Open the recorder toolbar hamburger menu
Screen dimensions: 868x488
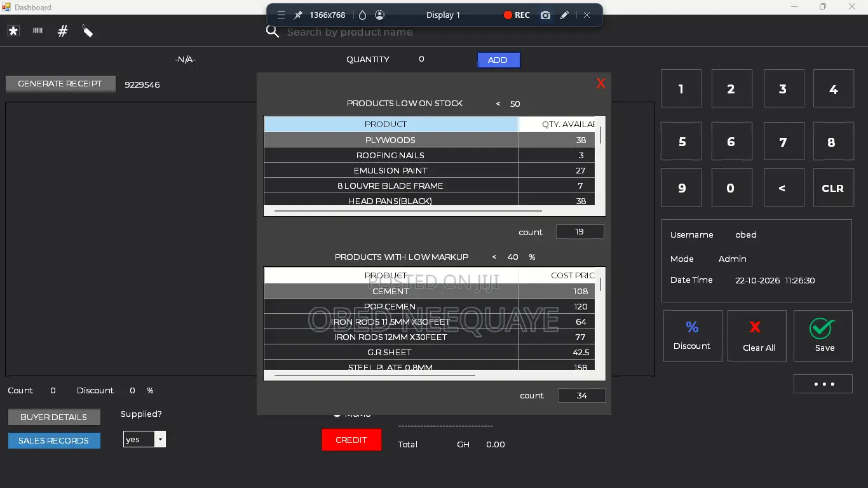click(x=281, y=15)
